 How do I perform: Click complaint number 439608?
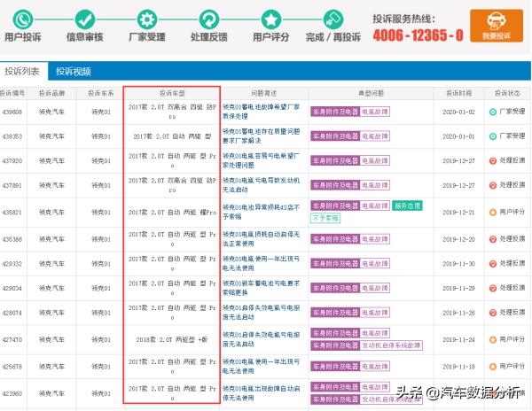[12, 112]
